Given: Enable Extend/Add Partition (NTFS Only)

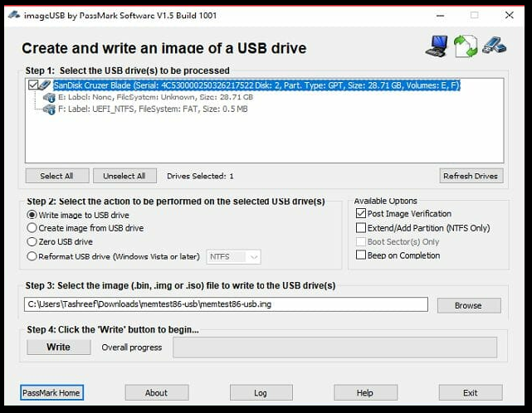Looking at the screenshot, I should pyautogui.click(x=361, y=227).
